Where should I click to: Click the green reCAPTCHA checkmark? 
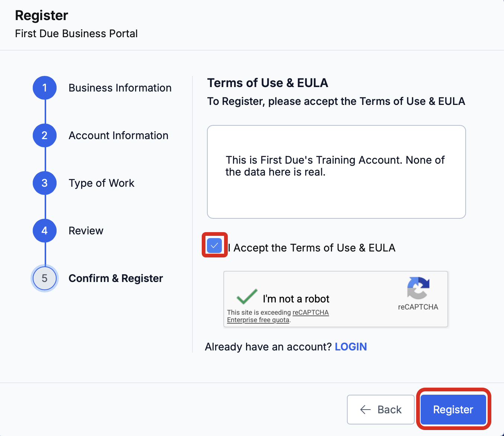(247, 296)
